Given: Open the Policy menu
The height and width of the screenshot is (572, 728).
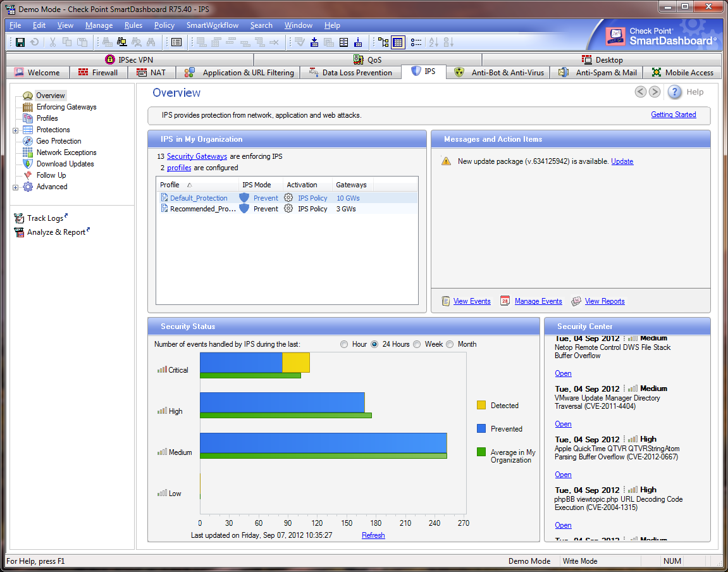Looking at the screenshot, I should tap(164, 25).
